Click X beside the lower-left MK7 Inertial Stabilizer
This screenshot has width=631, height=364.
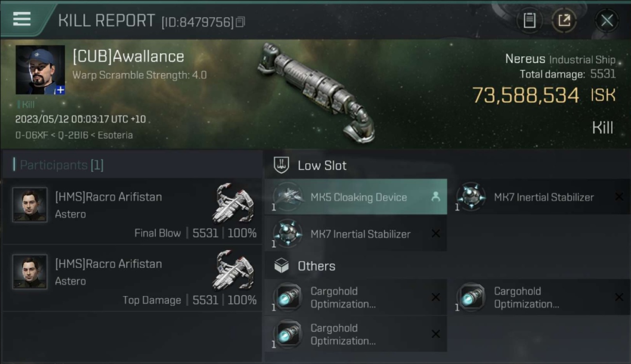click(x=435, y=233)
